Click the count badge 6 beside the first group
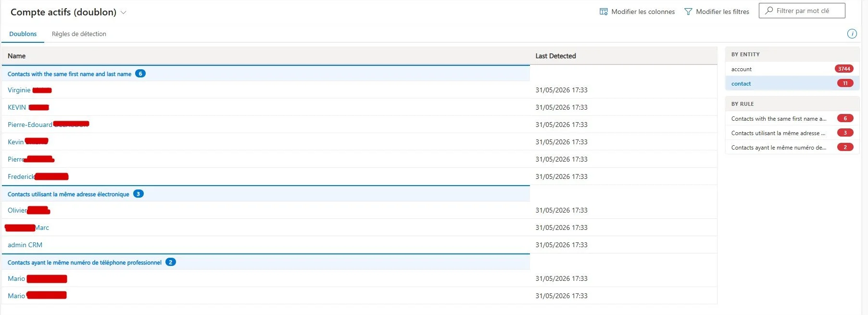Viewport: 868px width, 315px height. pyautogui.click(x=140, y=74)
